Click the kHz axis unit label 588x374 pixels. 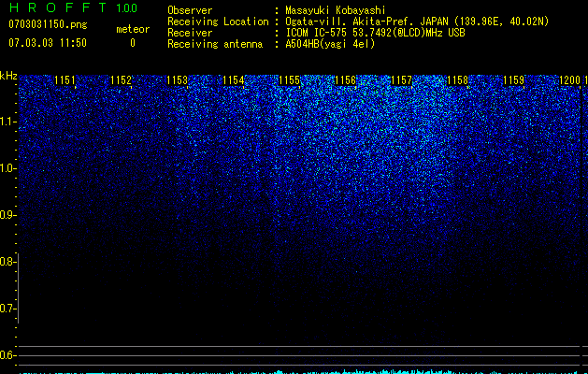[8, 76]
